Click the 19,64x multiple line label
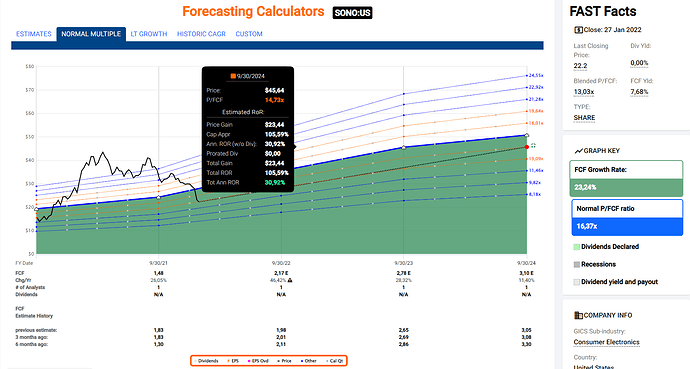The height and width of the screenshot is (369, 690). (536, 111)
